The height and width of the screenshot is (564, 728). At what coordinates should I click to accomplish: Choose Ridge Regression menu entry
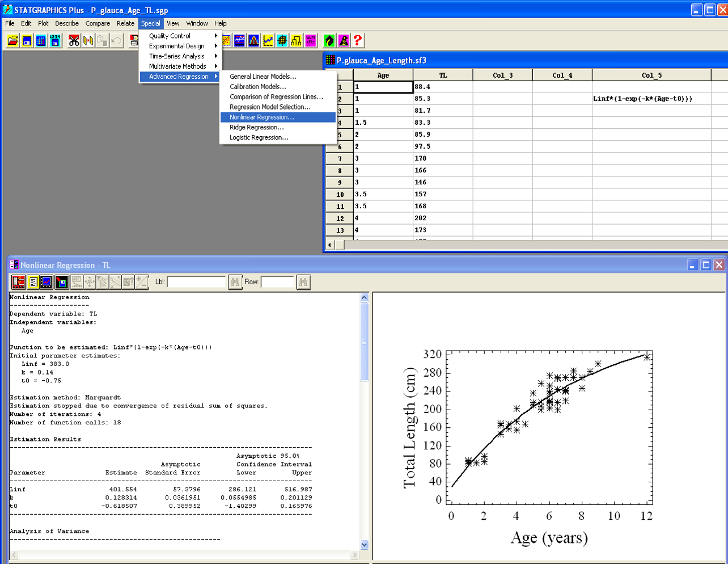[278, 127]
